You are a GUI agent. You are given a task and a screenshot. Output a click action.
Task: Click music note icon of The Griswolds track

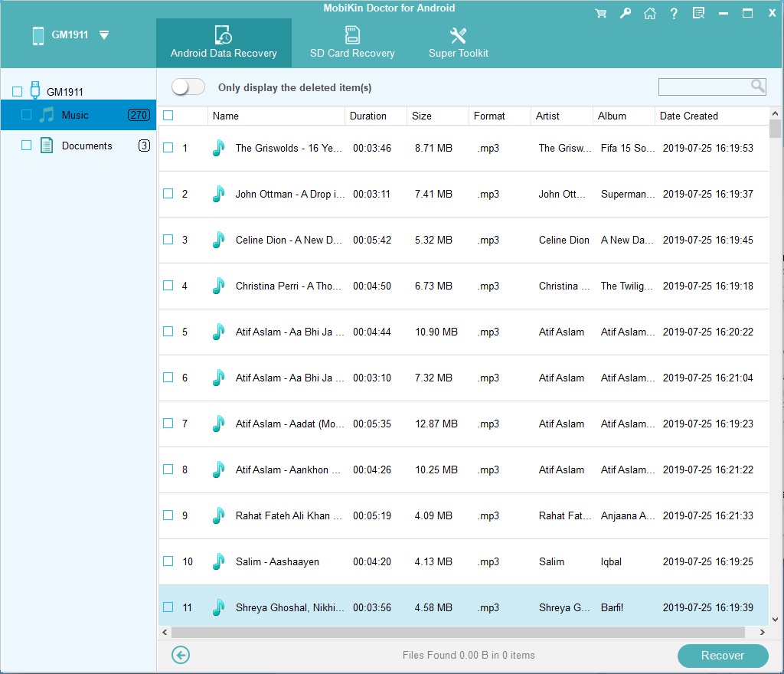point(218,148)
